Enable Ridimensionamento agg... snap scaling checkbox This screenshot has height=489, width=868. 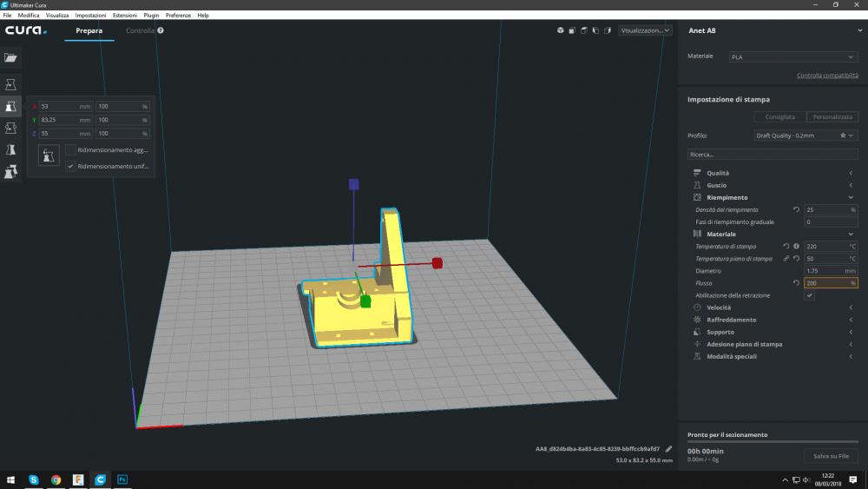tap(70, 150)
